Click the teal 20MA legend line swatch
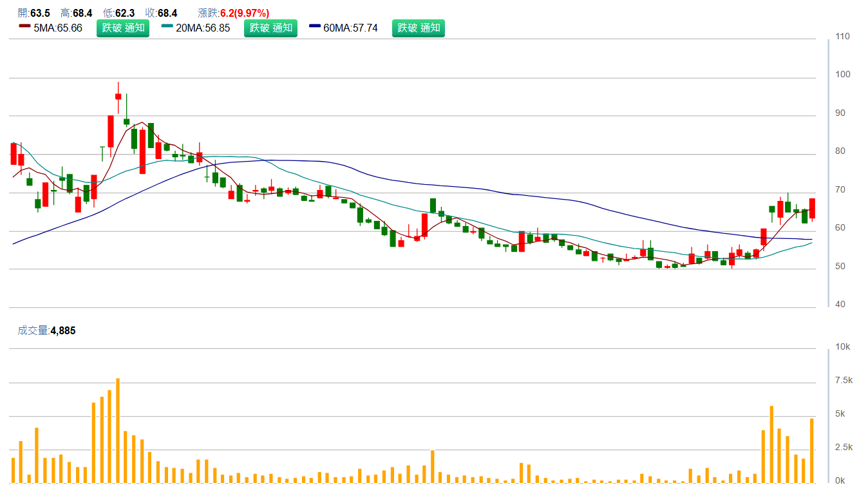868x492 pixels. tap(167, 26)
